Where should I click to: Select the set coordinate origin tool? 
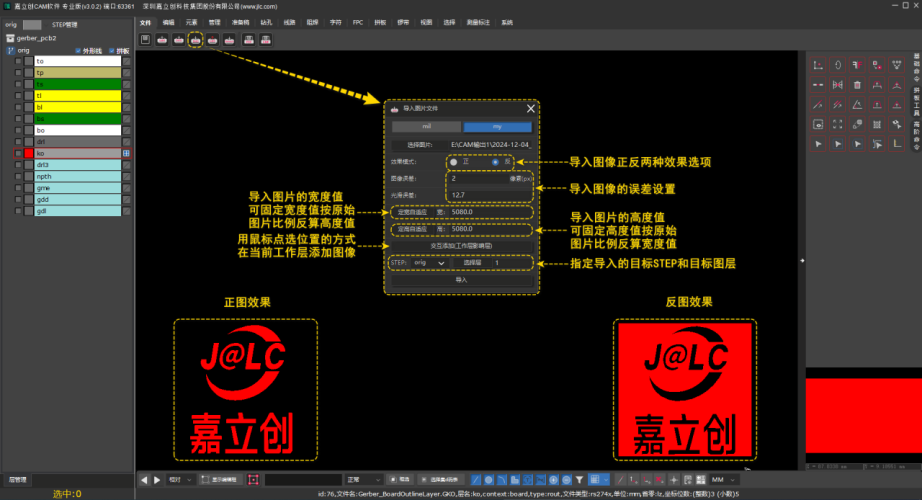[x=818, y=65]
